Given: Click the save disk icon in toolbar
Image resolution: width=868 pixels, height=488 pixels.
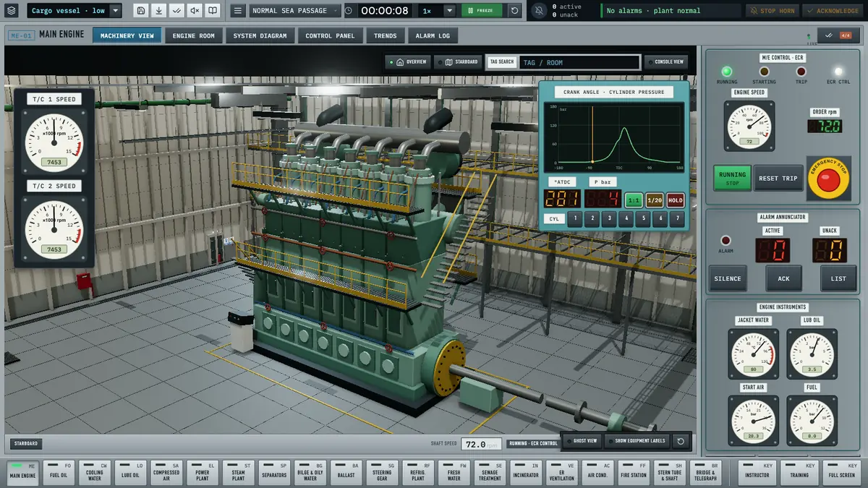Looking at the screenshot, I should [141, 11].
